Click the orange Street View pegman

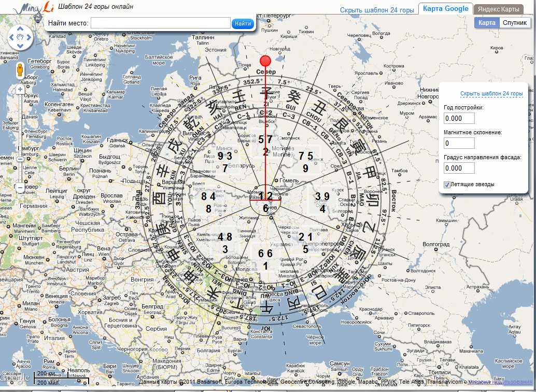pos(20,70)
